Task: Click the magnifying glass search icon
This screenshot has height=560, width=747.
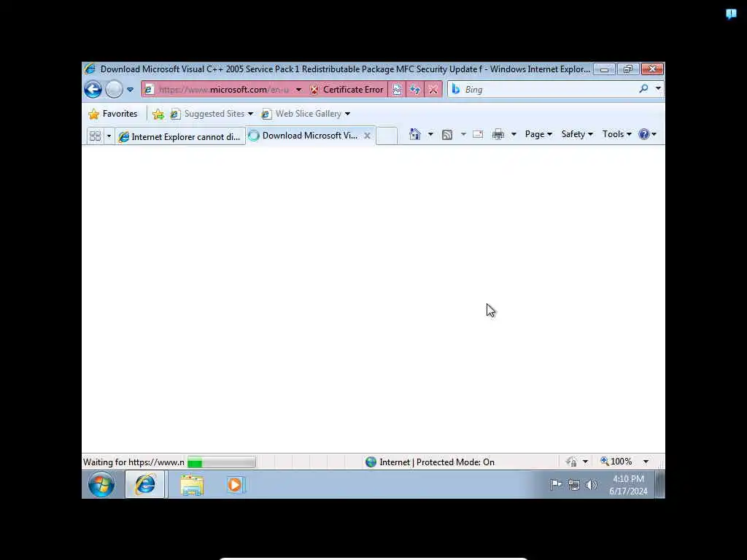Action: (643, 88)
